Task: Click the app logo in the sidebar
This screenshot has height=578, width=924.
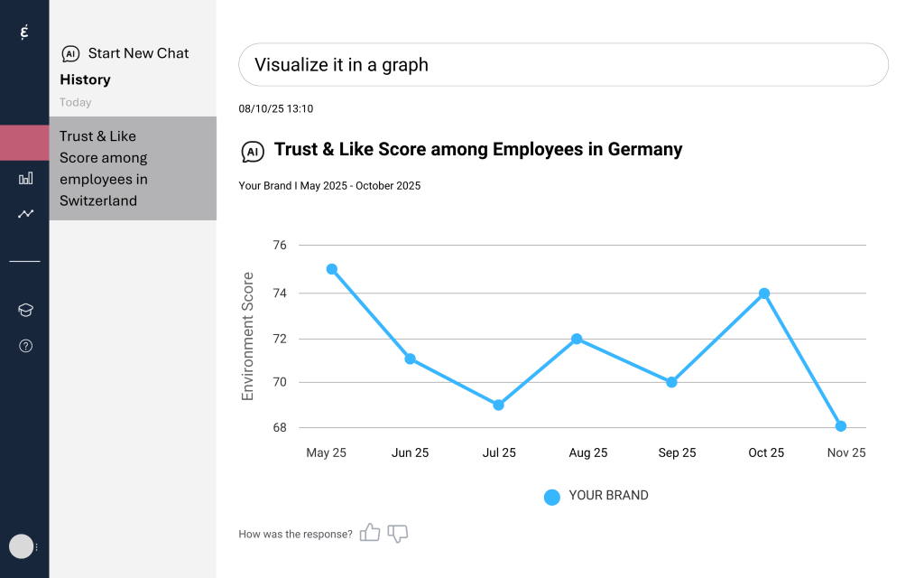Action: (24, 33)
